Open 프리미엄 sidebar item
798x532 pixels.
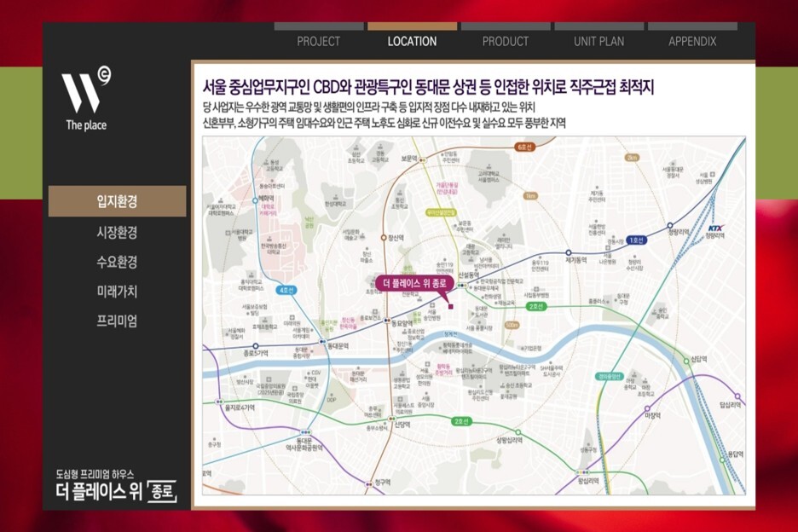[117, 321]
